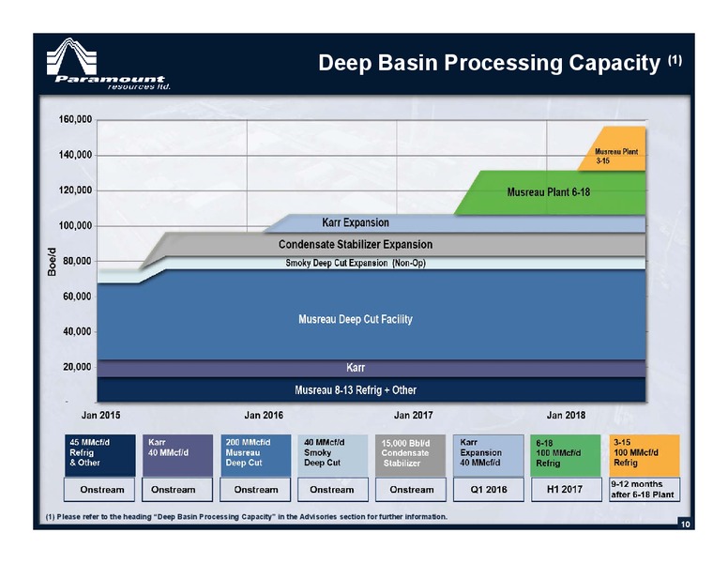Click the 20,000 y-axis label
This screenshot has width=728, height=563.
77,367
